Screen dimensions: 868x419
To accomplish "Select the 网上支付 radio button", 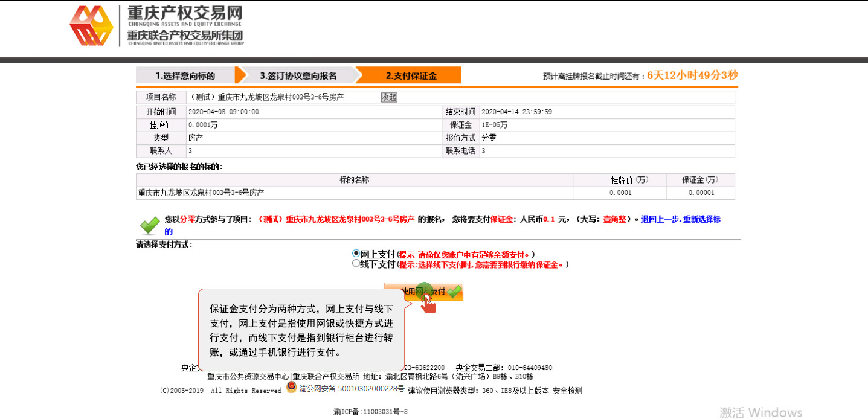I will pyautogui.click(x=356, y=254).
